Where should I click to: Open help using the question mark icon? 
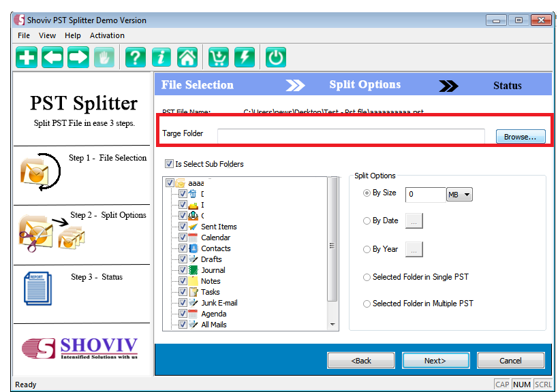coord(135,57)
